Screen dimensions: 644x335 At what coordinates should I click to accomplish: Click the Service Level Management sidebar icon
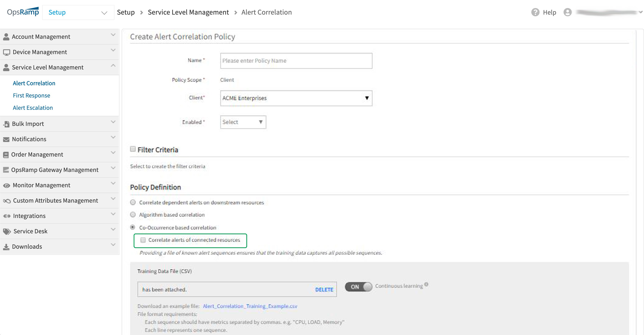6,67
